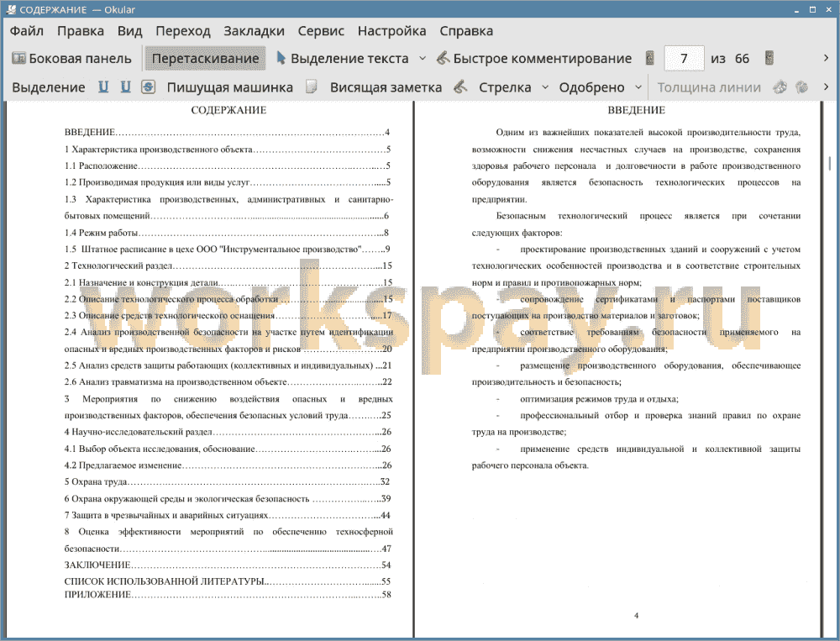The height and width of the screenshot is (641, 840).
Task: Open the shape dropdown next to Стрелка
Action: (545, 87)
